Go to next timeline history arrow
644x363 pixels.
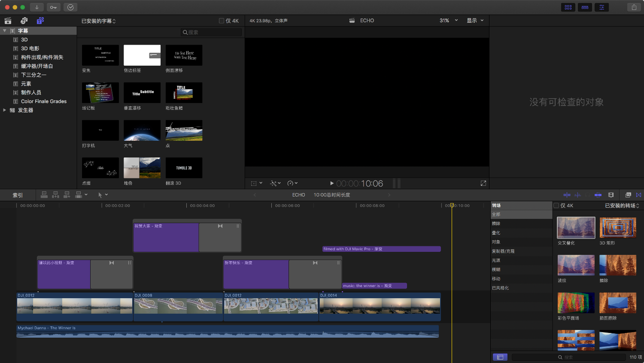[389, 195]
